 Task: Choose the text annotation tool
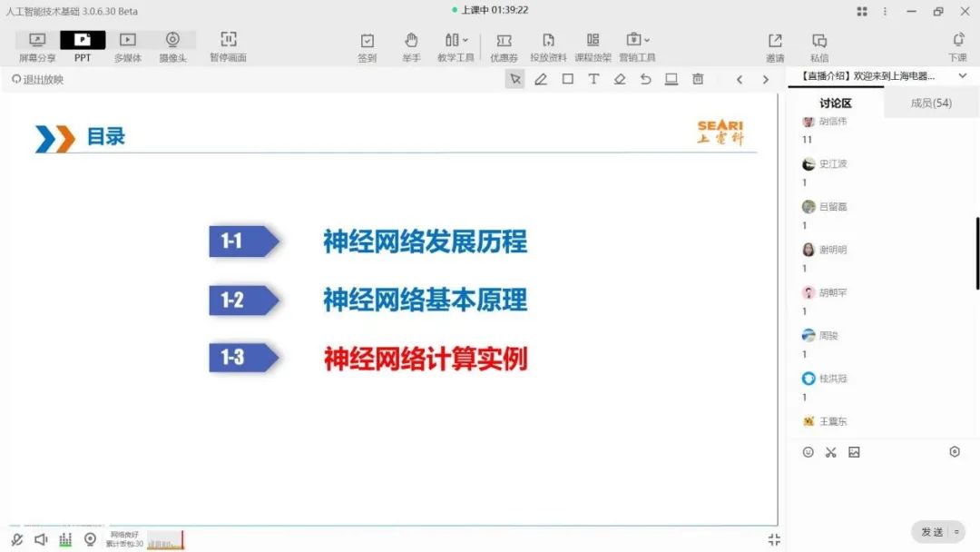click(593, 79)
